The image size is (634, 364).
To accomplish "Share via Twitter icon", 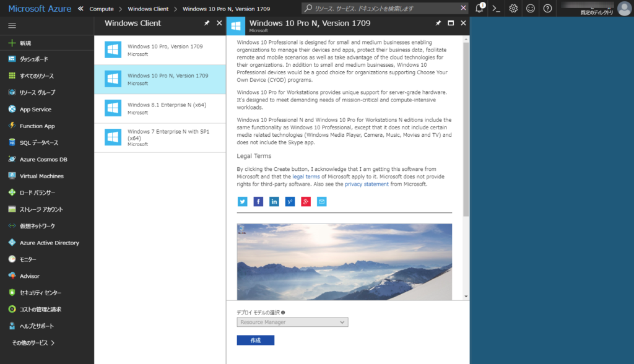I will pyautogui.click(x=242, y=201).
